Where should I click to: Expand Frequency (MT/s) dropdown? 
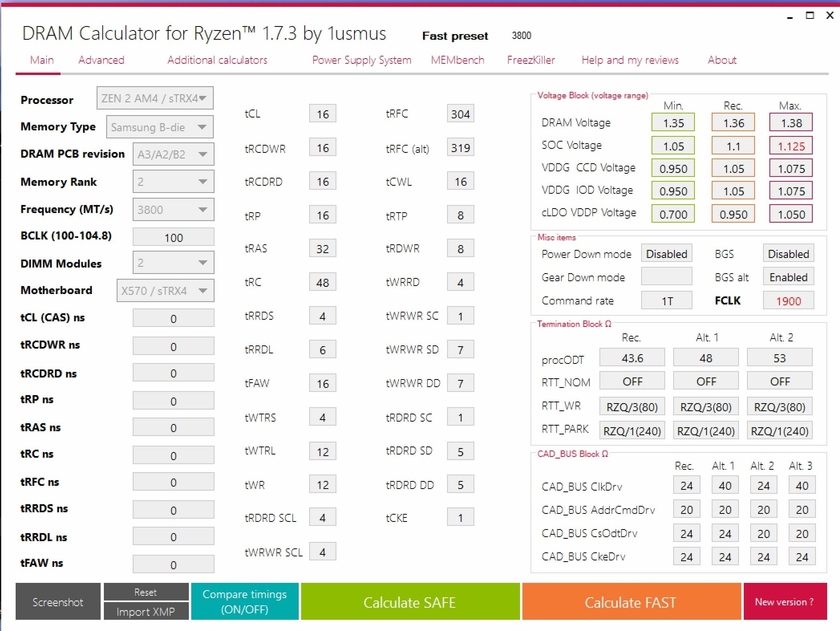[173, 209]
